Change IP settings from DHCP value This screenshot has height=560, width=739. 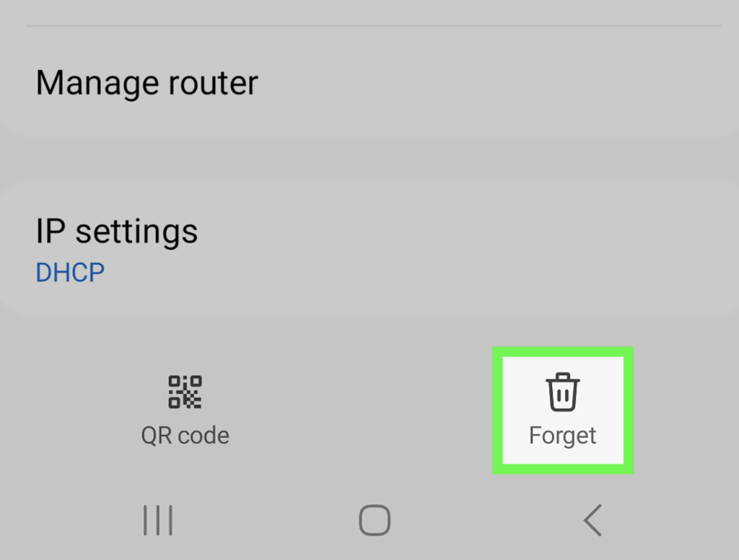pyautogui.click(x=70, y=273)
